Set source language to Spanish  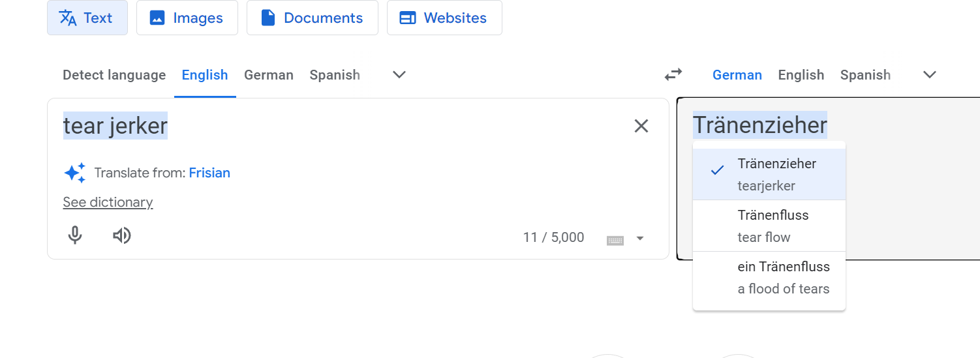click(x=335, y=75)
